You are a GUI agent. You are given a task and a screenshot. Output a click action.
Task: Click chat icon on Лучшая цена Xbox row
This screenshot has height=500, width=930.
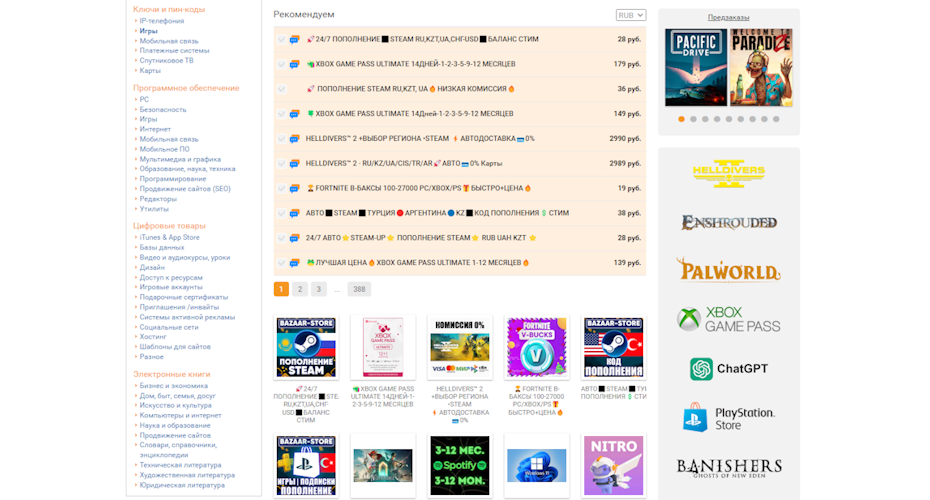pos(295,263)
